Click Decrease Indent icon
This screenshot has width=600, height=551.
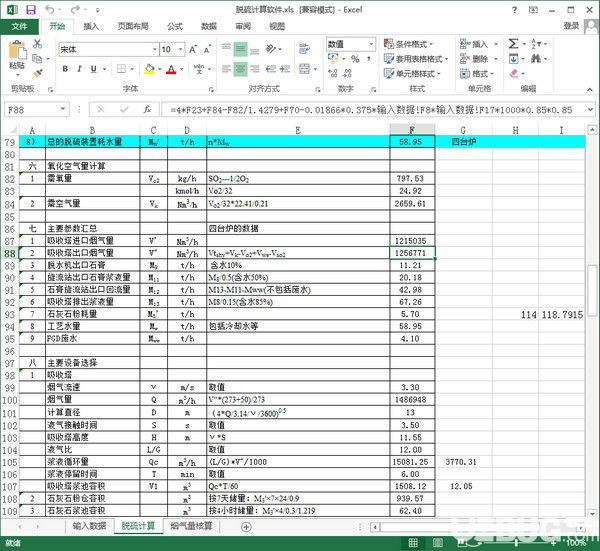coord(271,69)
